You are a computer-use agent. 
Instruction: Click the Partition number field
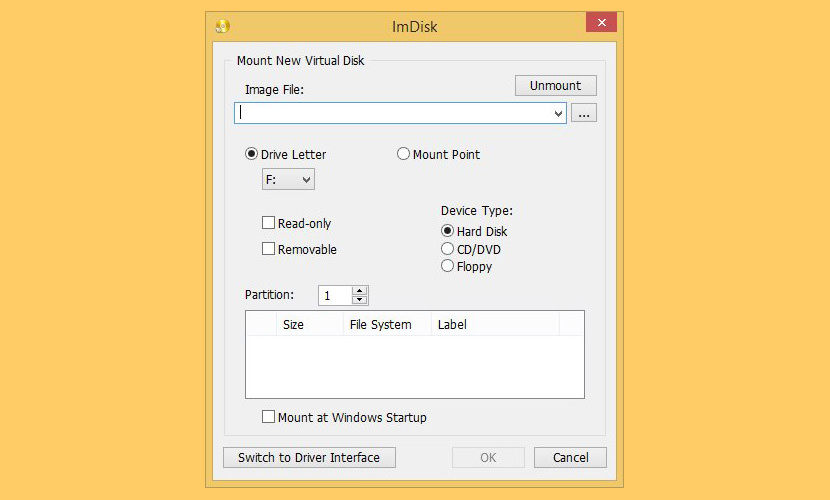335,295
